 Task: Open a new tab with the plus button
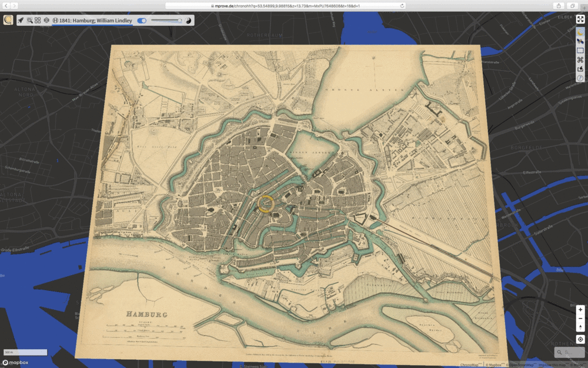tap(584, 6)
